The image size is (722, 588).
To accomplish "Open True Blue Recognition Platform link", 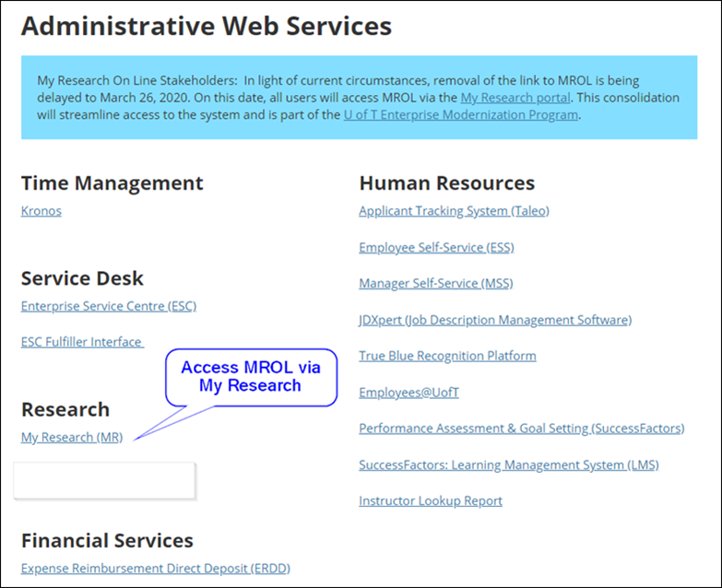I will (x=447, y=356).
